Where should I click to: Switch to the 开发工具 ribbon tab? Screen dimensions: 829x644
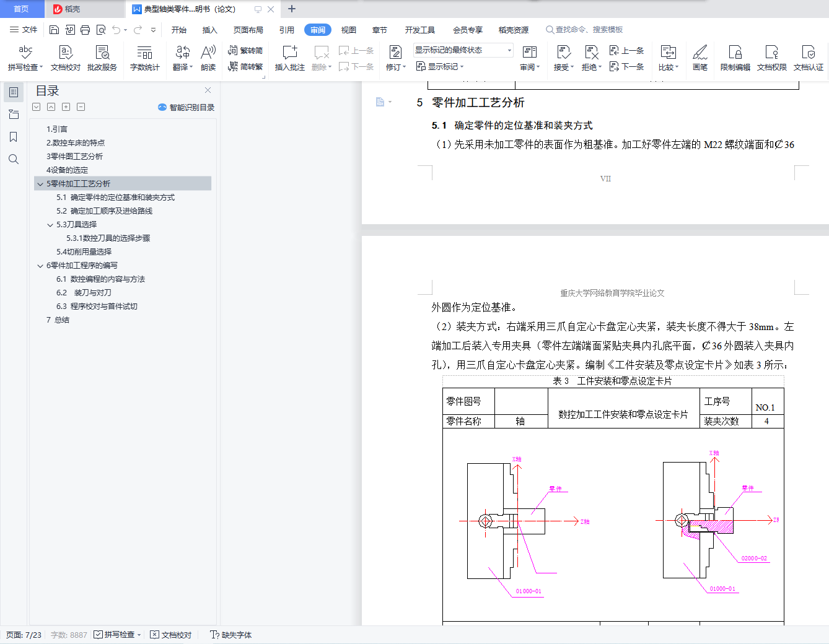pos(420,30)
